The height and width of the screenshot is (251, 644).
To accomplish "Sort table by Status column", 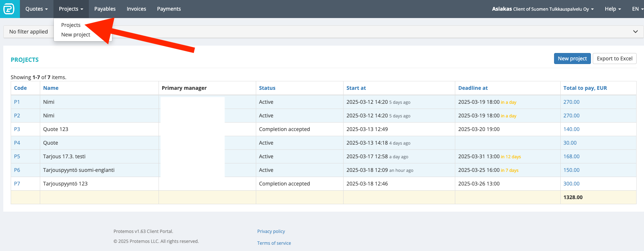I will 267,88.
